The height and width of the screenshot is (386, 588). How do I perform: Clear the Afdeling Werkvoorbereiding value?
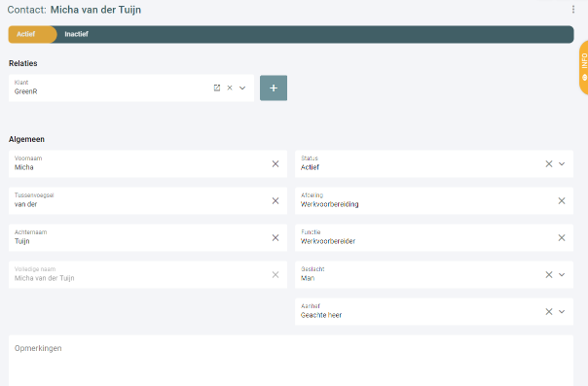click(x=562, y=200)
